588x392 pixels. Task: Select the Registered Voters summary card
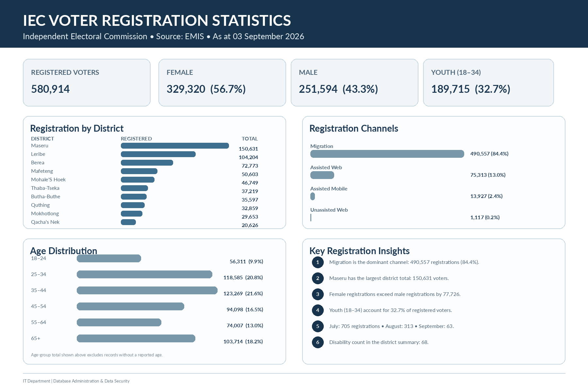87,83
